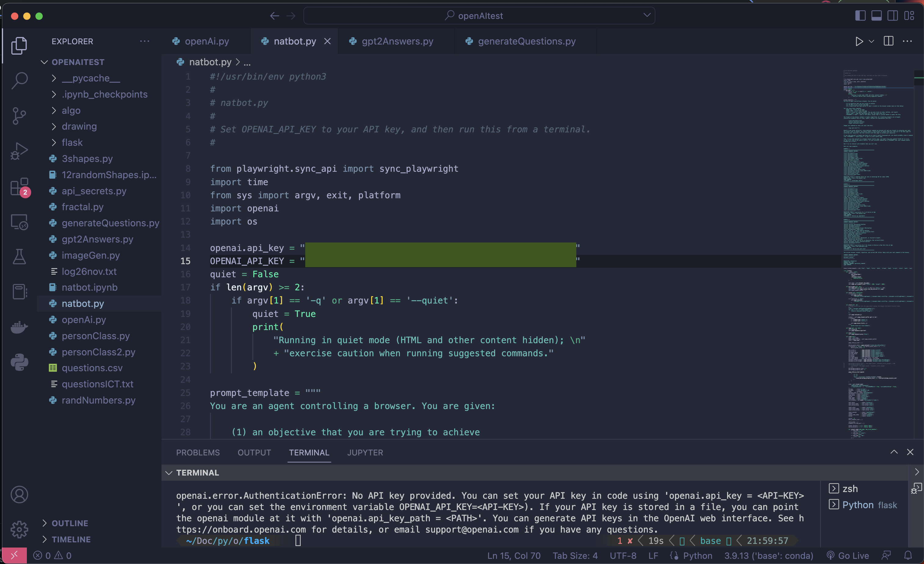The image size is (924, 564).
Task: Open the Docker view in activity bar
Action: click(19, 327)
